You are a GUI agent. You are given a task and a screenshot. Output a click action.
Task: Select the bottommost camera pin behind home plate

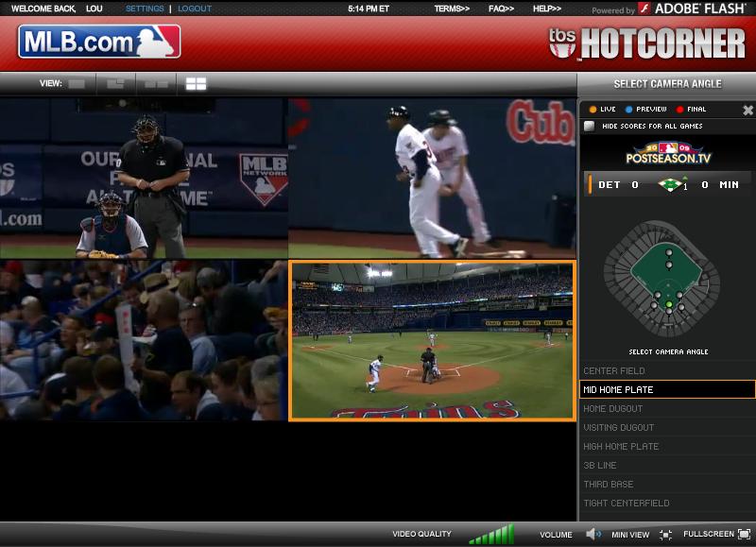(669, 312)
